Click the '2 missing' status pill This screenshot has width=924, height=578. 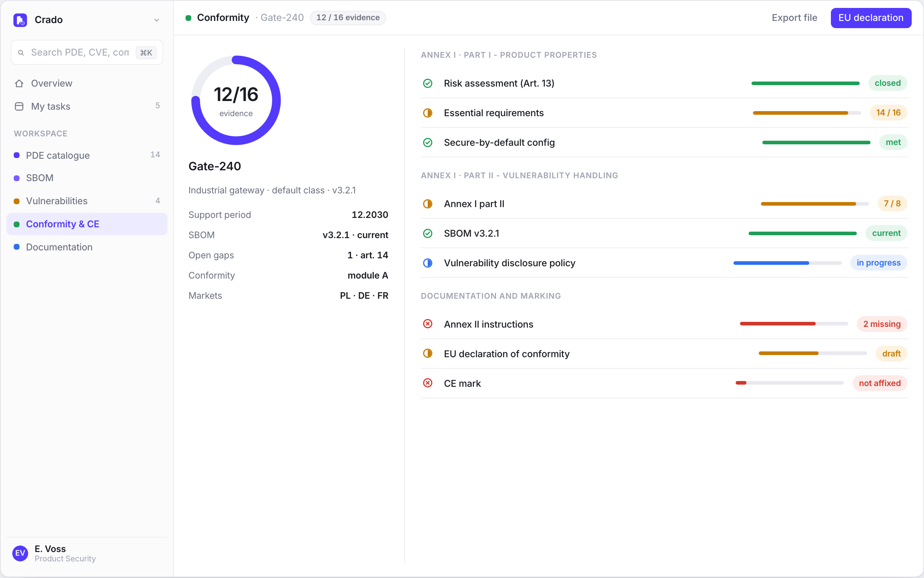[x=882, y=324]
